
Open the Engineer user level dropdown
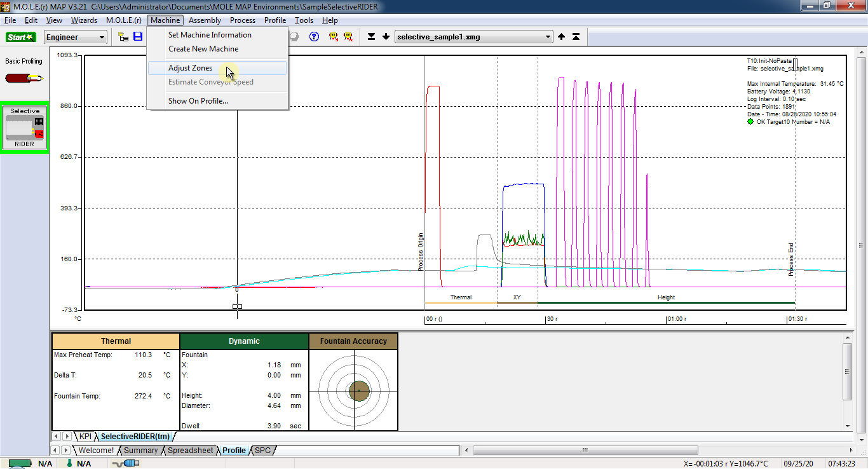coord(76,37)
